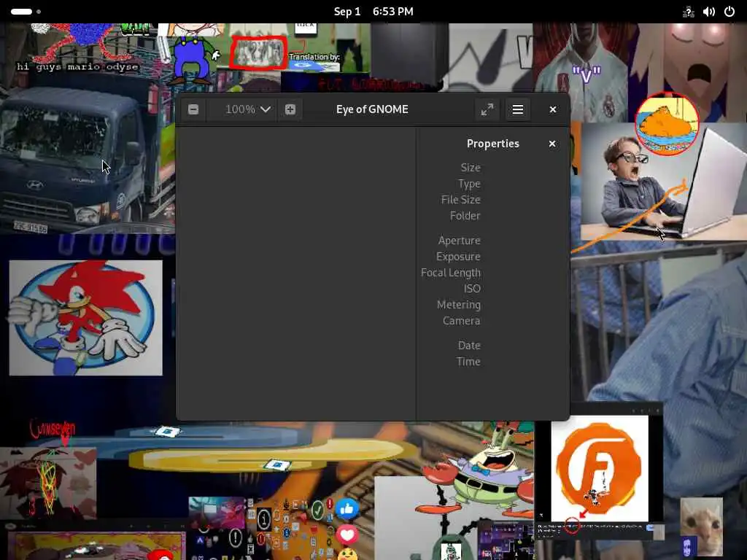
Task: Click the volume speaker icon in top bar
Action: coord(709,12)
